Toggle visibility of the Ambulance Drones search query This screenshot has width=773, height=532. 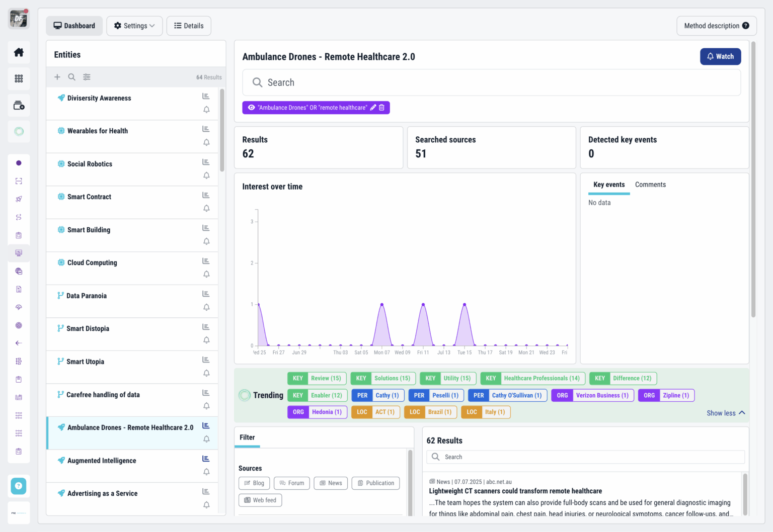pos(251,107)
